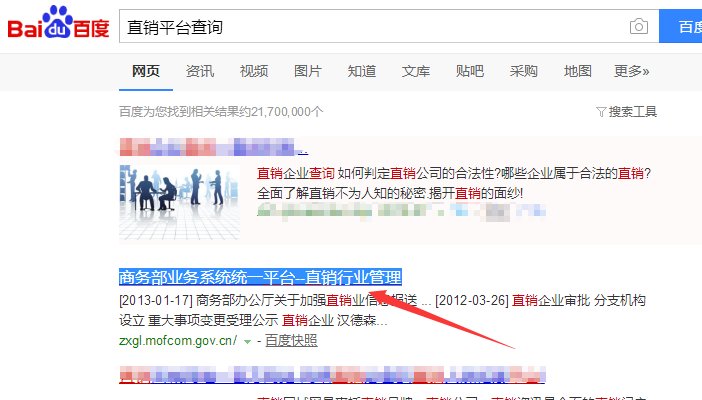Open 商务部业务系统统一平台–直销行业管理 result
The height and width of the screenshot is (400, 702).
click(x=260, y=277)
